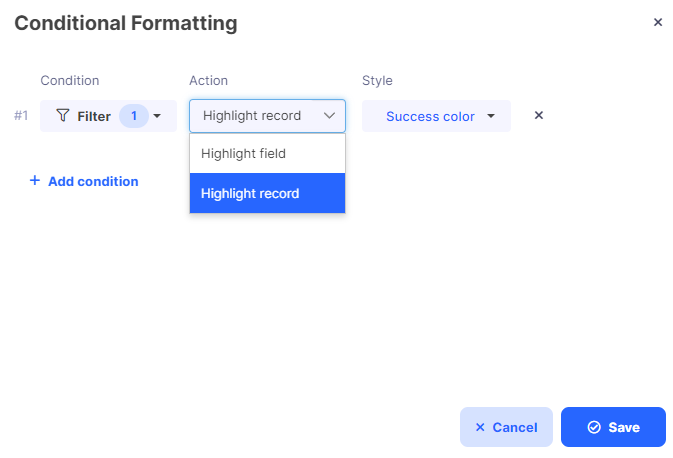
Task: Cancel the conditional formatting changes
Action: pos(506,427)
